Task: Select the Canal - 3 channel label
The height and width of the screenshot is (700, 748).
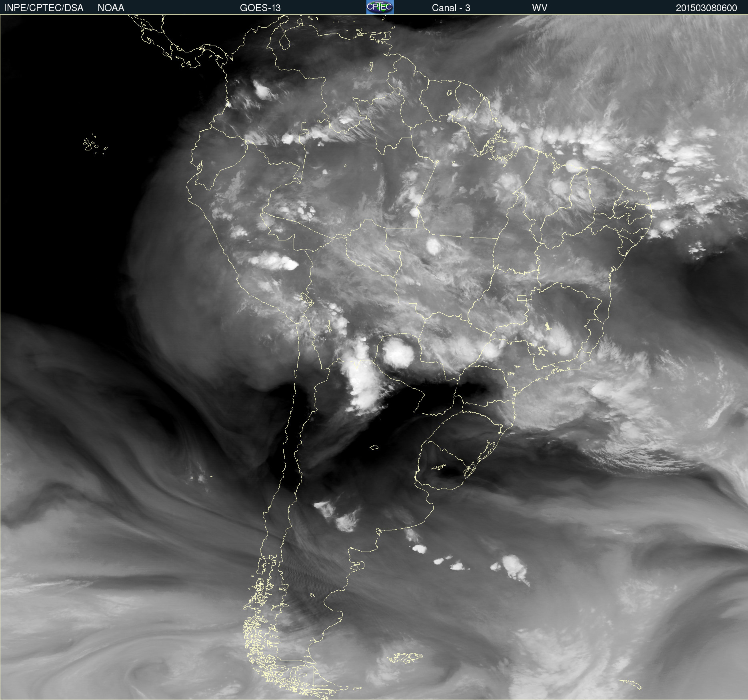Action: pos(451,8)
